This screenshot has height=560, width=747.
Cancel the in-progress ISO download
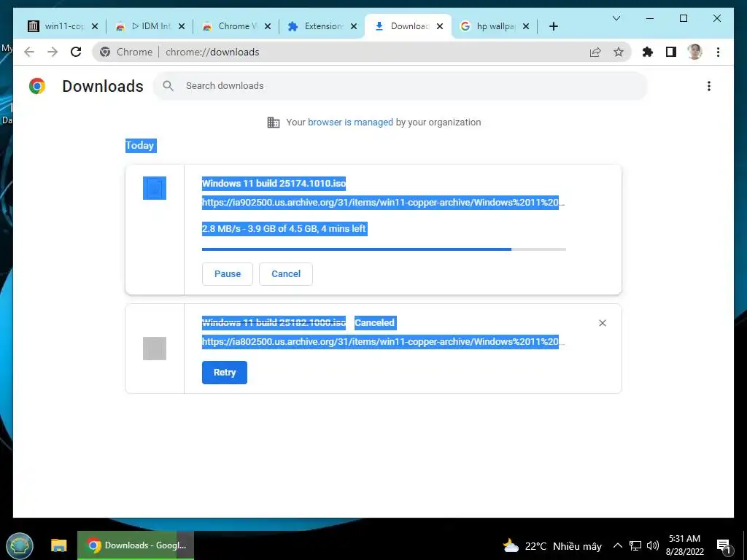[x=286, y=274]
